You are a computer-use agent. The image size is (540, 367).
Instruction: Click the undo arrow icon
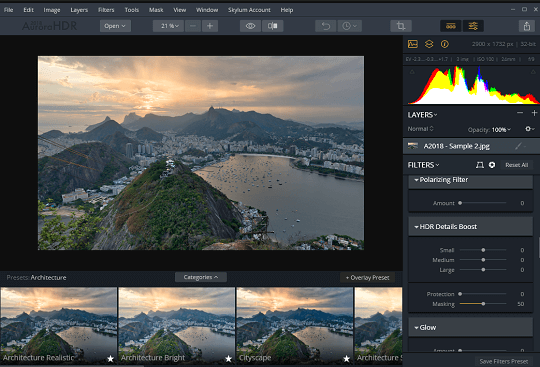point(326,26)
